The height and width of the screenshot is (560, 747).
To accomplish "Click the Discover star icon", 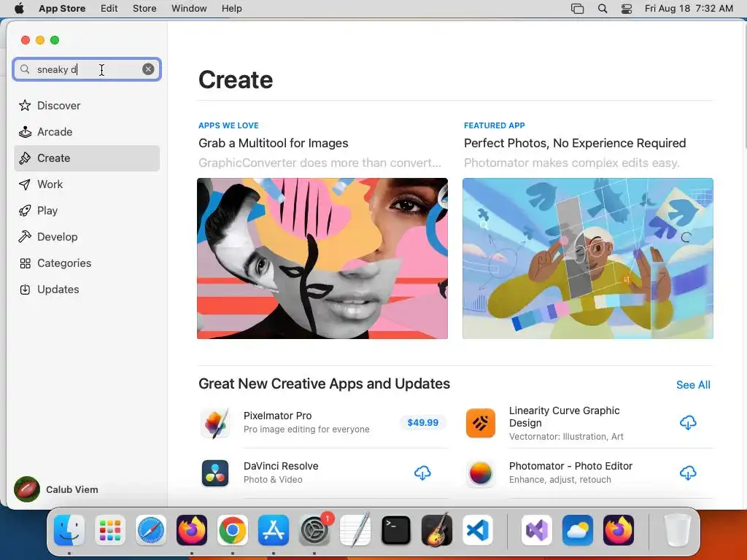I will (x=25, y=105).
